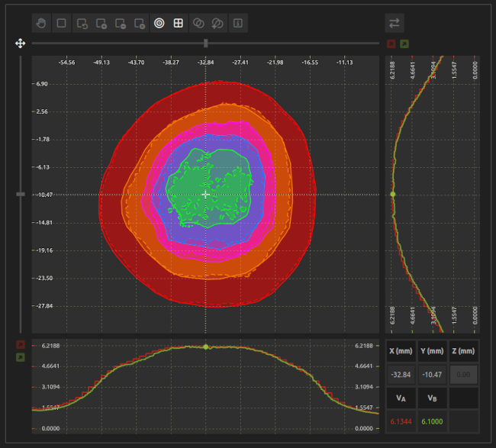496x448 pixels.
Task: Toggle red dataset arrow above vertical profile
Action: pos(391,44)
